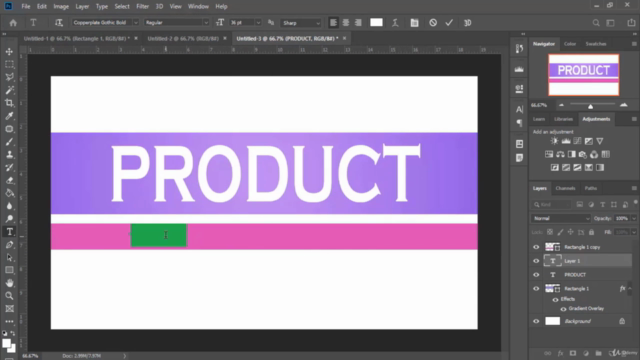Click the foreground color swatch
This screenshot has width=640, height=360.
6,344
